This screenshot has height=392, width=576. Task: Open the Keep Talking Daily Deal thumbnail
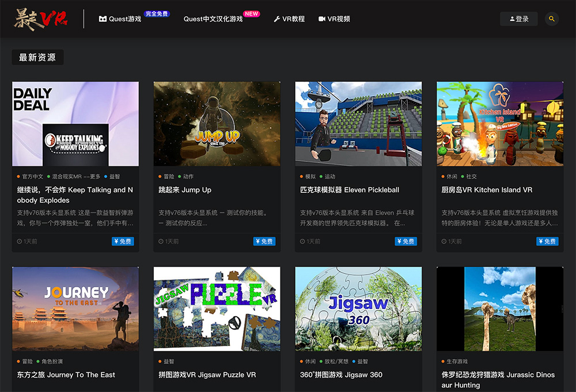click(x=75, y=124)
